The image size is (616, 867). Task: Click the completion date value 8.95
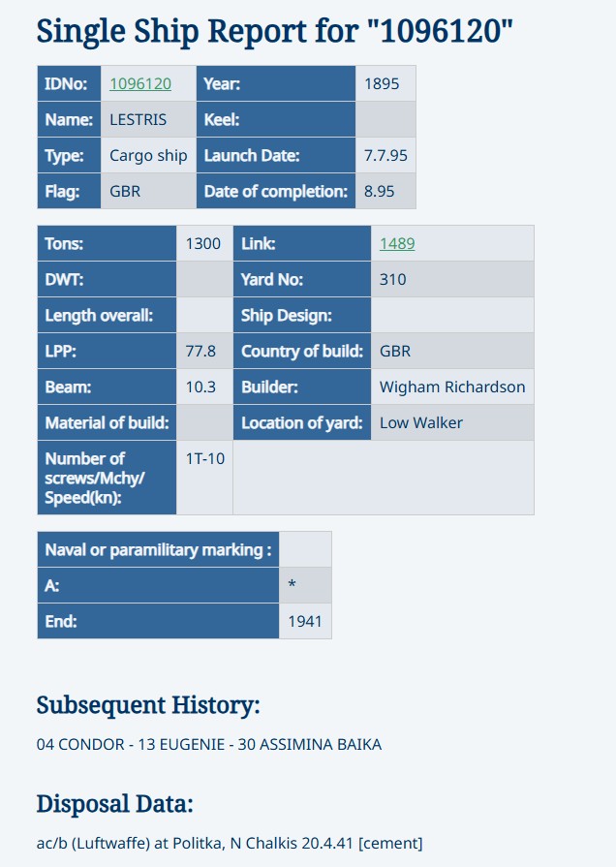(x=380, y=192)
